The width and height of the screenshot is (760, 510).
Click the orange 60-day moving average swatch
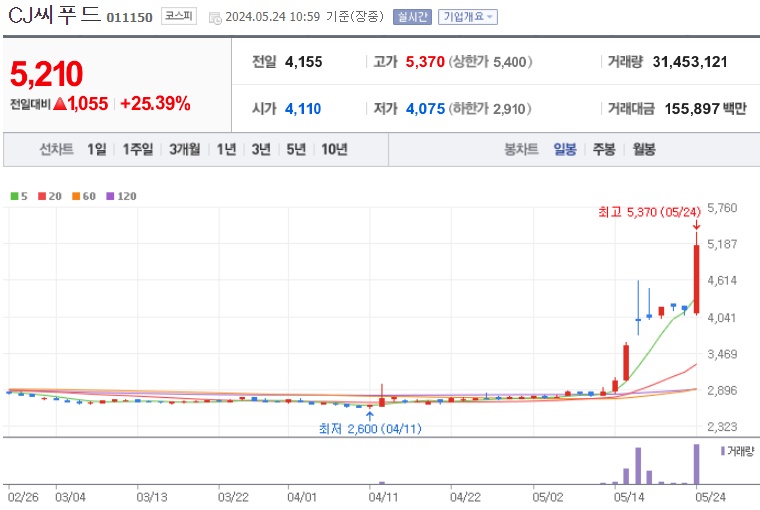[x=76, y=196]
